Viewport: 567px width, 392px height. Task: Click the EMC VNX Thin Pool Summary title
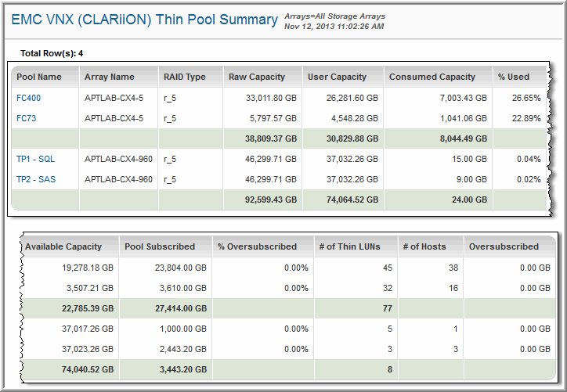coord(144,20)
